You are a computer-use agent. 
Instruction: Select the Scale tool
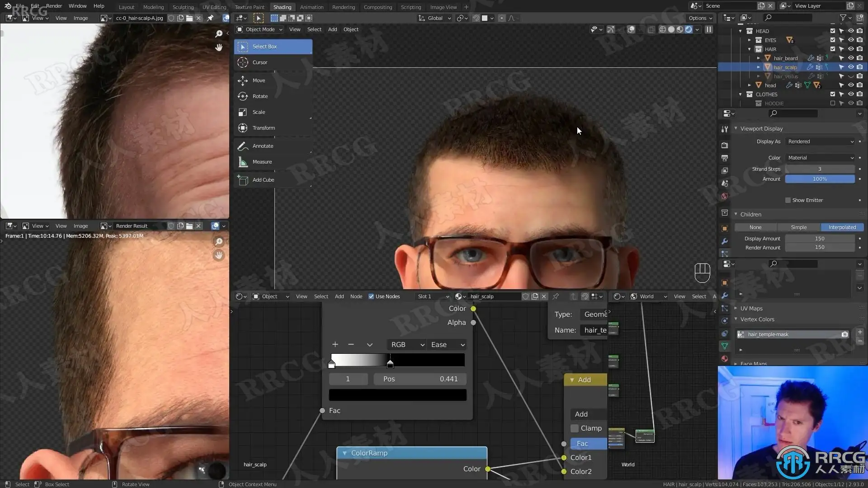coord(273,112)
